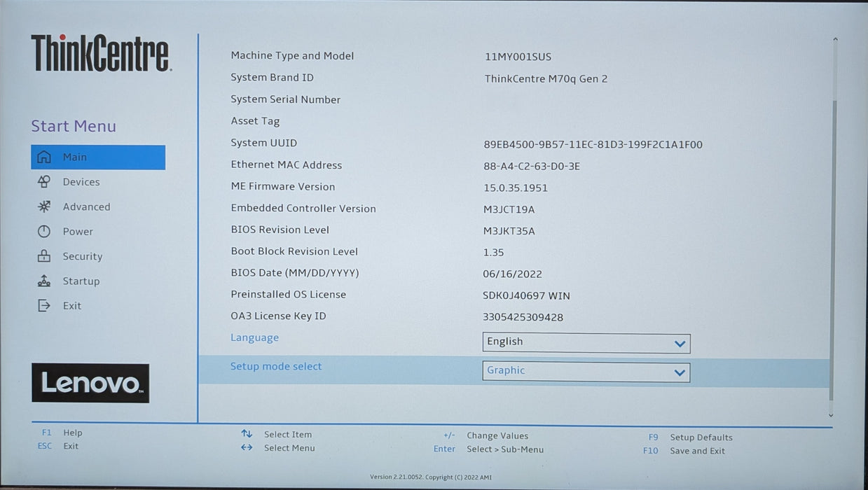The height and width of the screenshot is (490, 868).
Task: Switch to the Devices menu
Action: pos(81,182)
